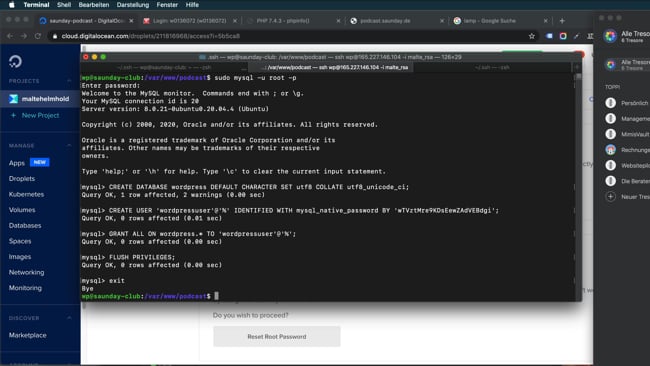Image resolution: width=650 pixels, height=366 pixels.
Task: Open Apps in the sidebar
Action: click(x=17, y=163)
